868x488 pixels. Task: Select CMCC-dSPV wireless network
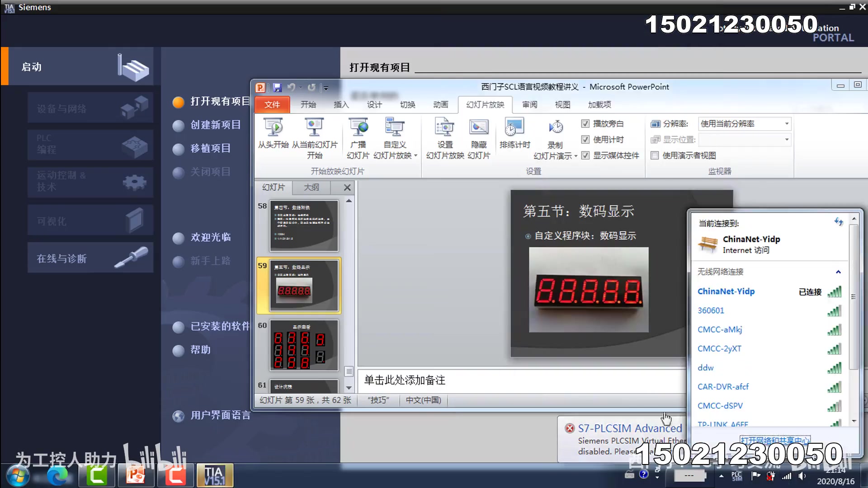(769, 405)
